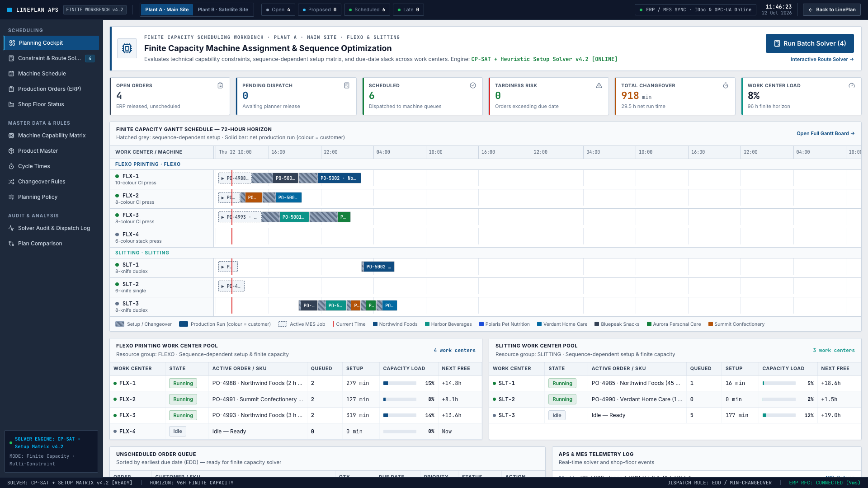This screenshot has width=868, height=488.
Task: Select the Proposed 0 status filter
Action: (320, 9)
